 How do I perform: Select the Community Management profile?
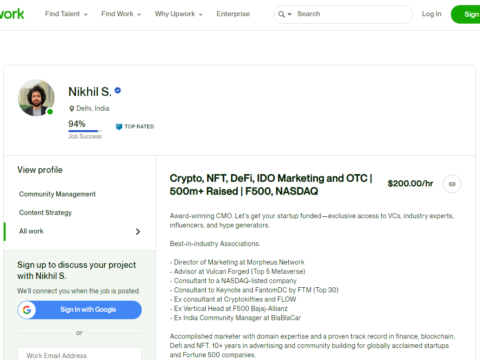57,194
